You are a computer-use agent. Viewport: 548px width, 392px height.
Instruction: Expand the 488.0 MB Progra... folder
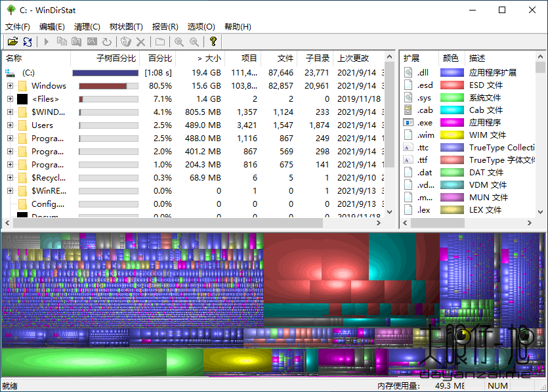click(10, 138)
